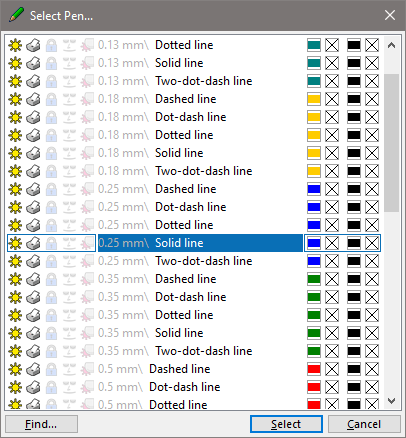Click lock icon for 0.25 mm Dashed line
406x438 pixels.
click(x=51, y=189)
